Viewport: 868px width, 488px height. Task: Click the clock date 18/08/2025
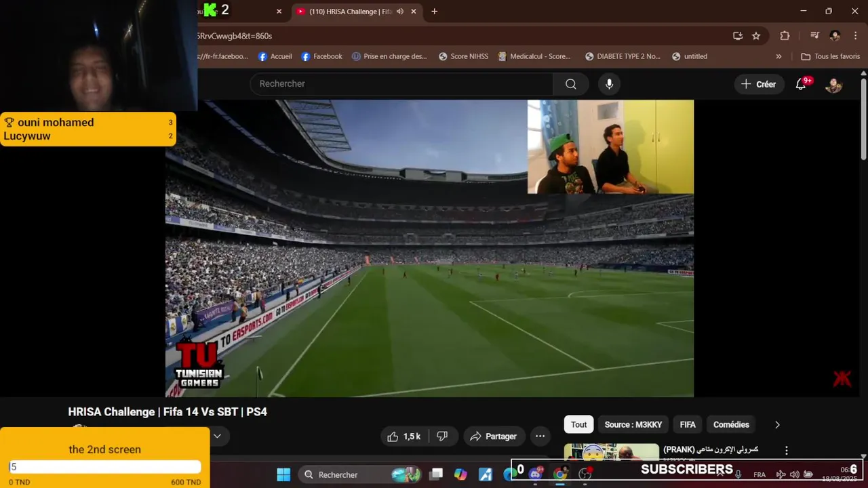tap(840, 479)
